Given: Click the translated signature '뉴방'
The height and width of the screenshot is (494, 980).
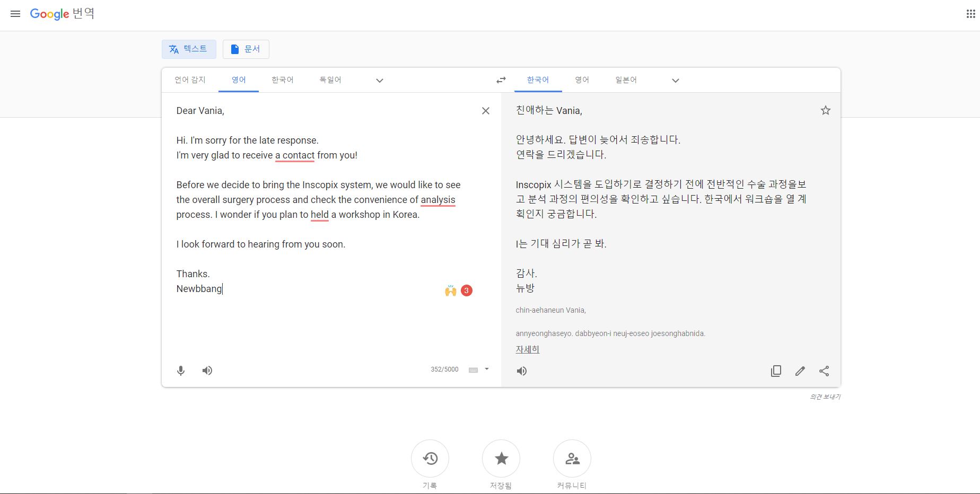Looking at the screenshot, I should click(525, 288).
